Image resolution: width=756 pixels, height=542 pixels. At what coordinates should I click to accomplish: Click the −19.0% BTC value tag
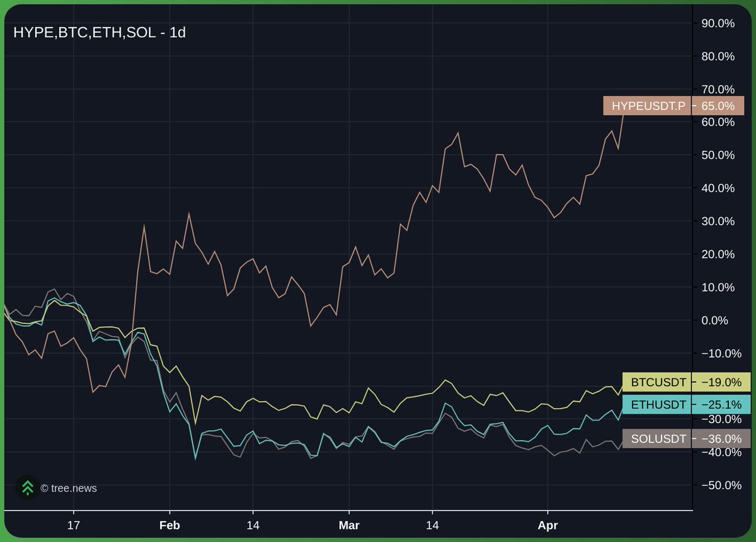pos(721,382)
